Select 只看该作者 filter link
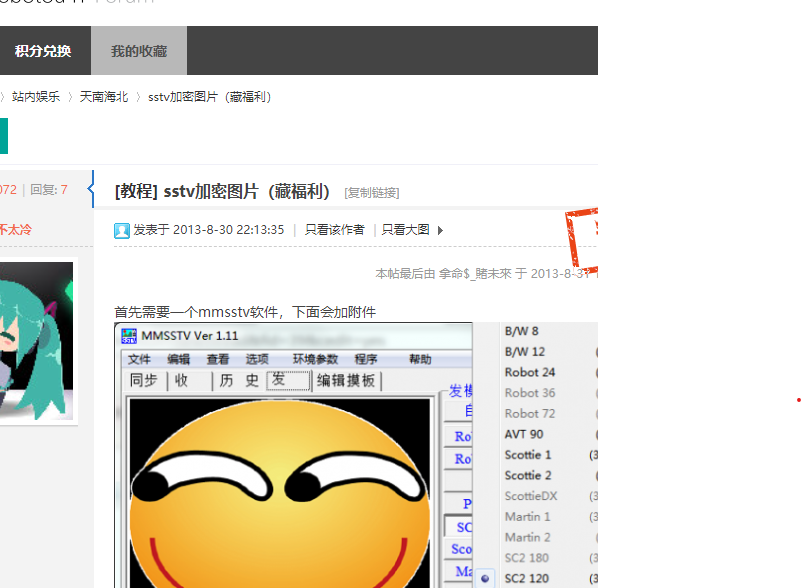The image size is (802, 588). (335, 230)
